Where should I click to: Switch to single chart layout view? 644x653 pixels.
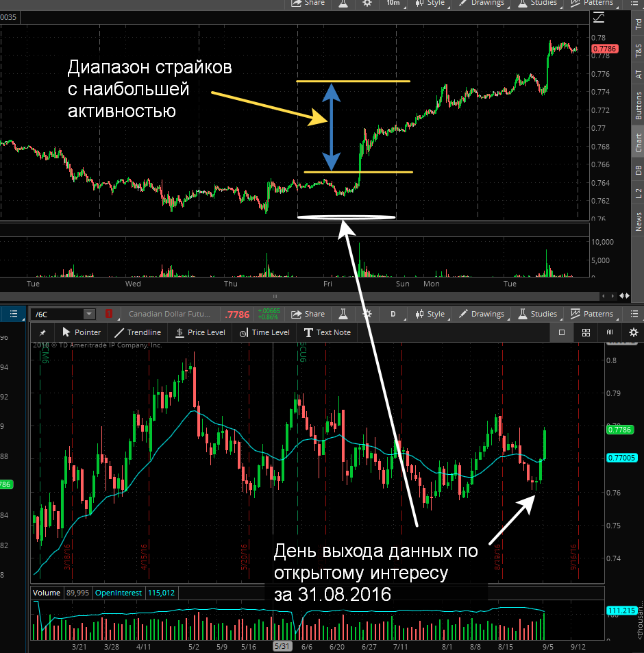pyautogui.click(x=562, y=332)
